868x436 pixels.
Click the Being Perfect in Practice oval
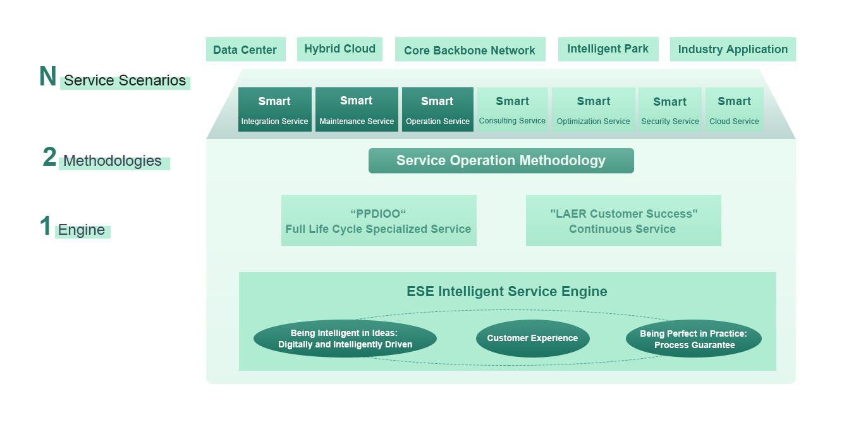[x=694, y=339]
